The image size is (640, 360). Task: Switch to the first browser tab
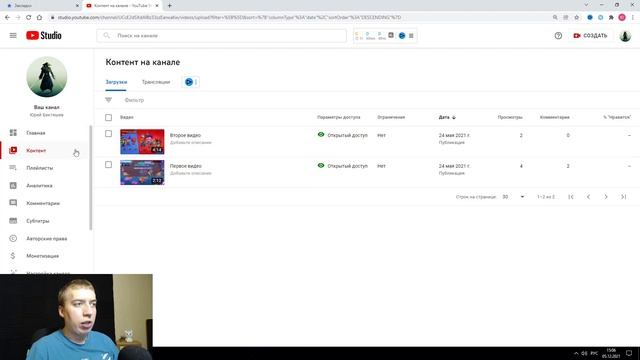pyautogui.click(x=42, y=6)
